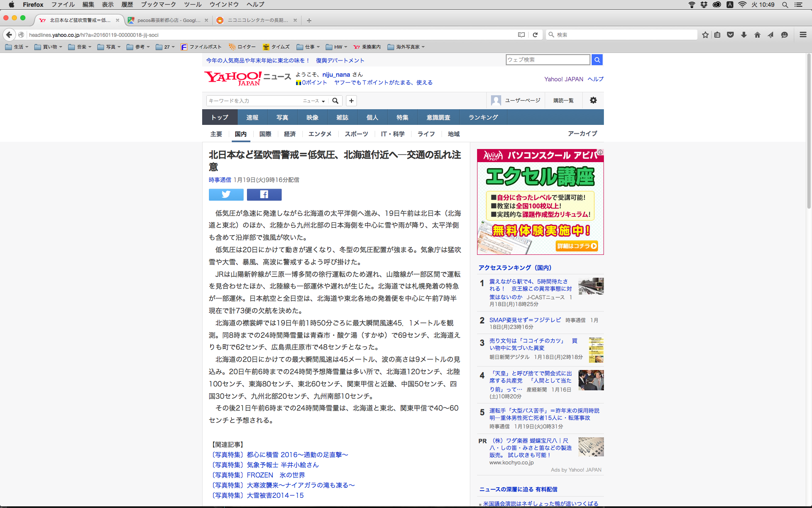This screenshot has height=508, width=812.
Task: Open the 時事通信 source link
Action: coord(219,180)
